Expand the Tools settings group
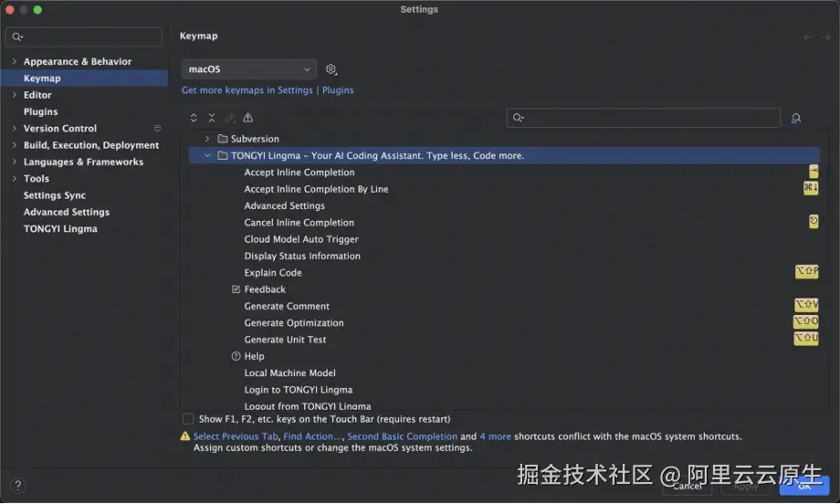 (15, 179)
